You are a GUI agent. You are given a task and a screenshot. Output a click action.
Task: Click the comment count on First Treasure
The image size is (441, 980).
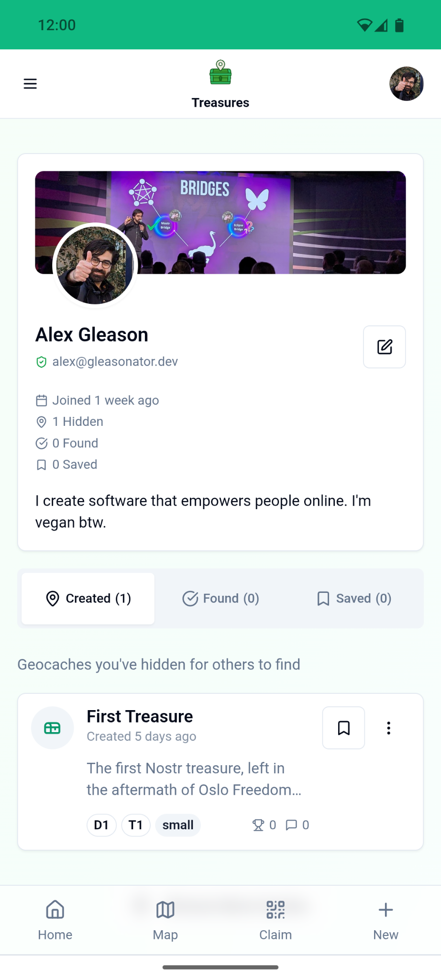[298, 825]
